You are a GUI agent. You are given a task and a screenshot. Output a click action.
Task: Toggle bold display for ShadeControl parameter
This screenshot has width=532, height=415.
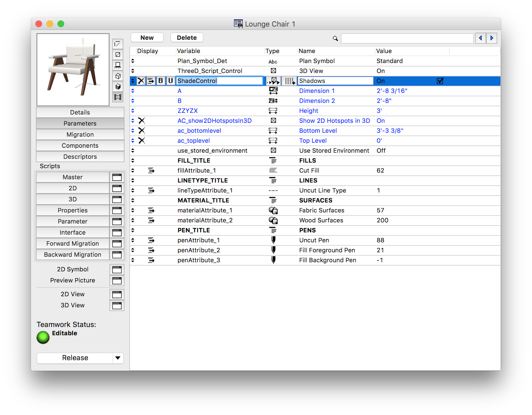[161, 81]
